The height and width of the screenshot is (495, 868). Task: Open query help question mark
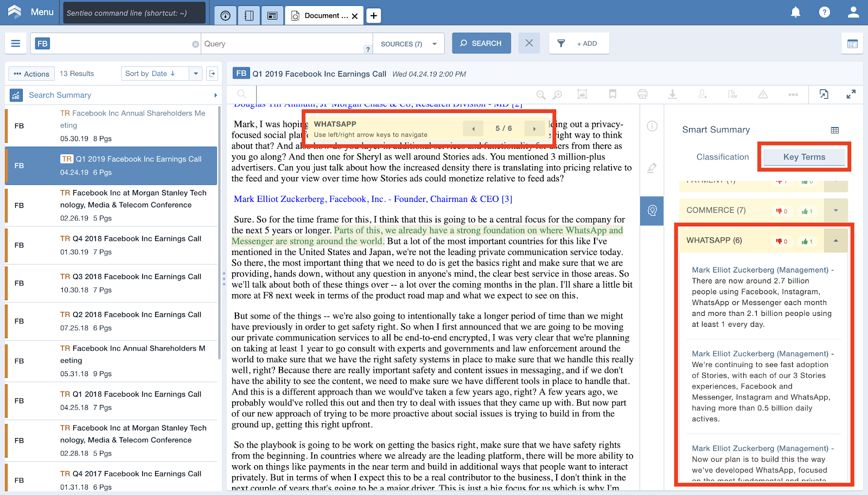click(x=368, y=49)
